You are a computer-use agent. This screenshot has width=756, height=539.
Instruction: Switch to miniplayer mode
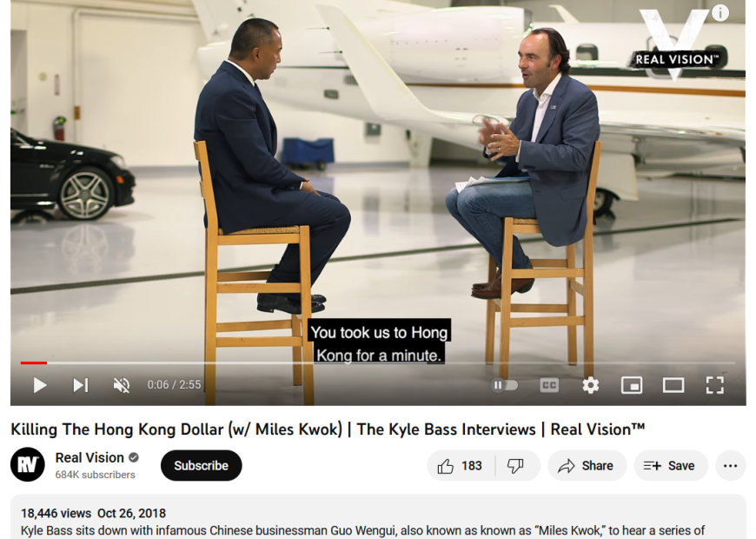(x=632, y=385)
